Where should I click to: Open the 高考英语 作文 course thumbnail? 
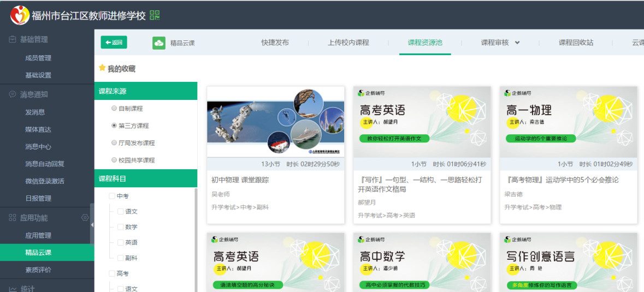(x=422, y=122)
